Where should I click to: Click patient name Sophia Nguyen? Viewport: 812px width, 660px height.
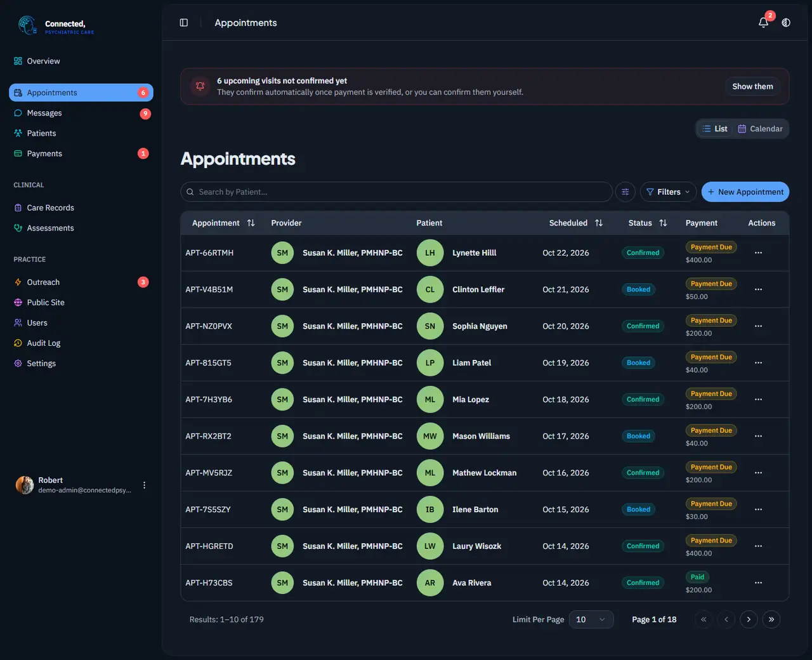click(x=480, y=326)
